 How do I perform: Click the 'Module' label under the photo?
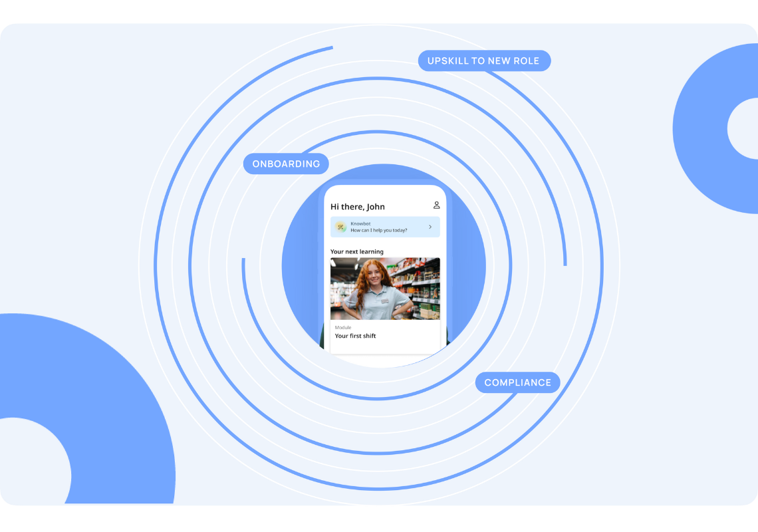pos(343,327)
